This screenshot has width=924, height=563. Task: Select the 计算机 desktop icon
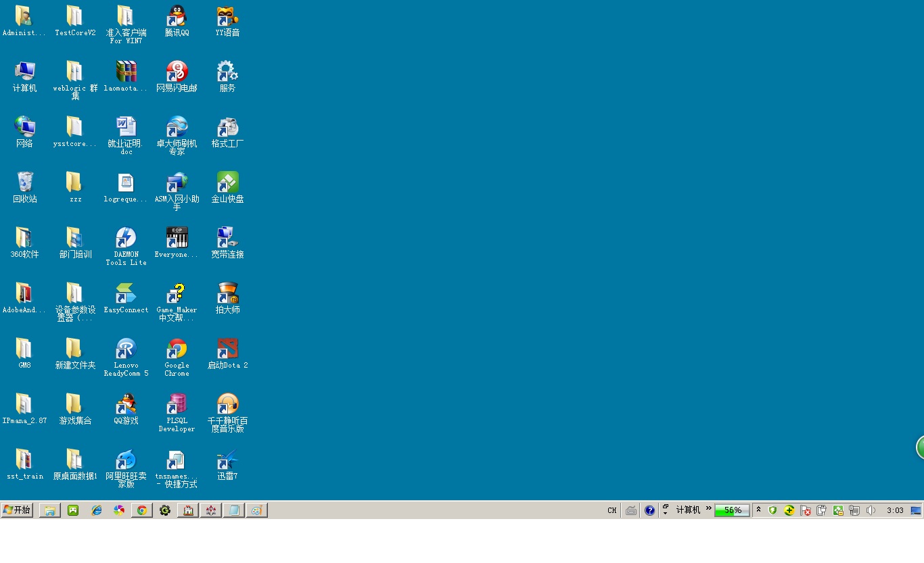click(24, 76)
